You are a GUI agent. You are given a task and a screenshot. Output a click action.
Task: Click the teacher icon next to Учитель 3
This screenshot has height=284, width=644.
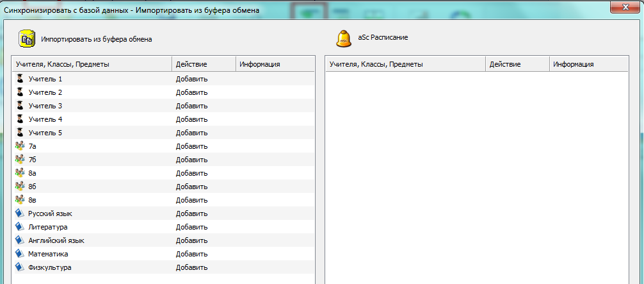click(20, 106)
